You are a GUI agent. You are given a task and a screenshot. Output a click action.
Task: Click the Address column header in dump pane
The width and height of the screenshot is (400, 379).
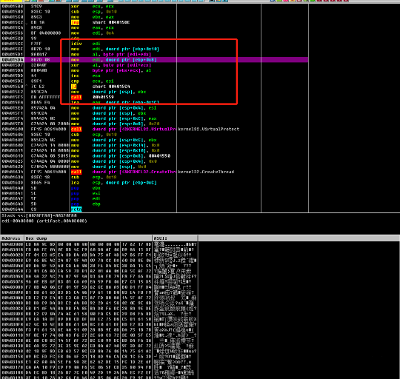[x=12, y=238]
